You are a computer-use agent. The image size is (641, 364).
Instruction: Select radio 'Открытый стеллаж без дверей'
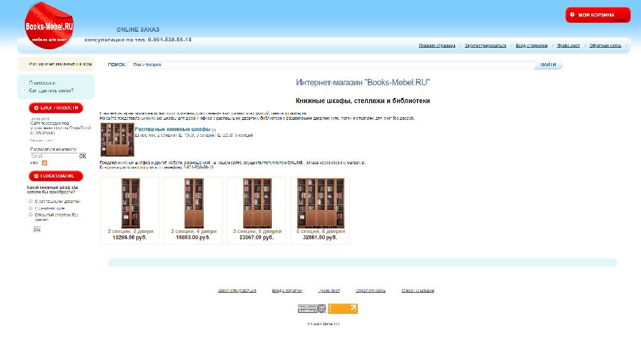[31, 214]
